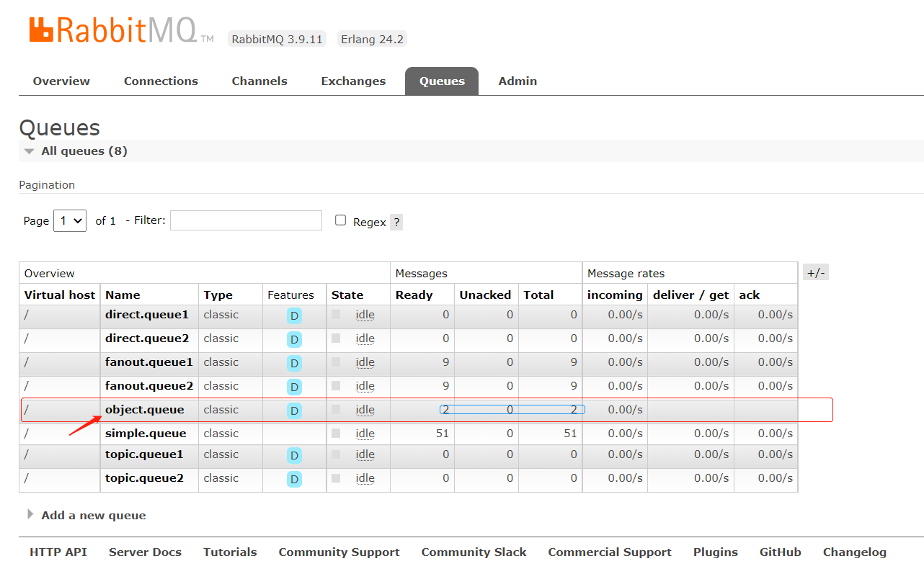Click the D feature badge for object.queue
The height and width of the screenshot is (574, 924).
[x=294, y=411]
